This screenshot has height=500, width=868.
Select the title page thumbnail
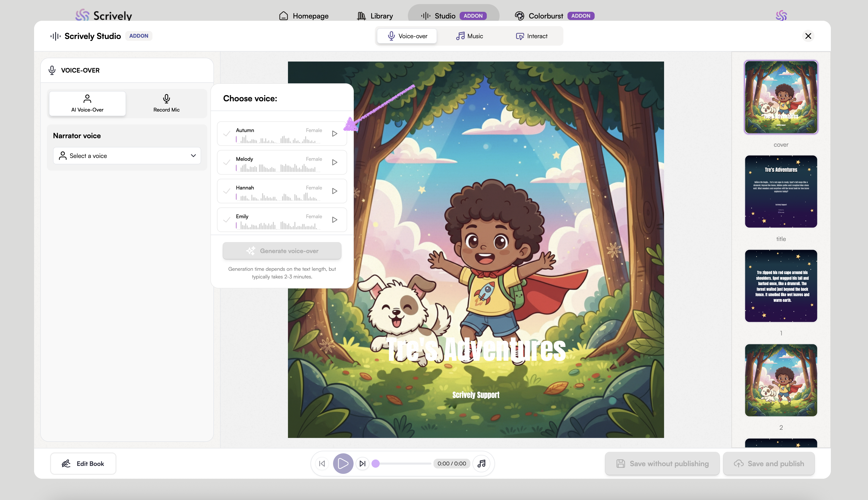(x=781, y=192)
